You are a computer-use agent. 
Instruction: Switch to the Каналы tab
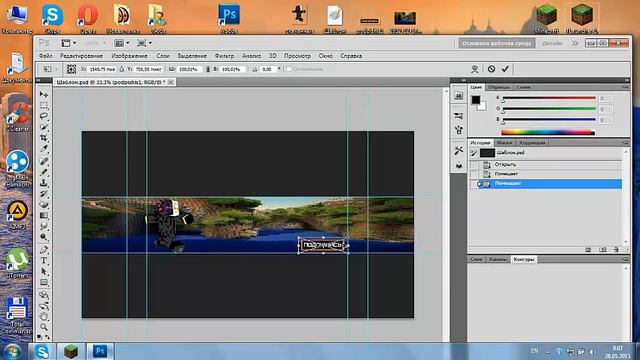(498, 259)
